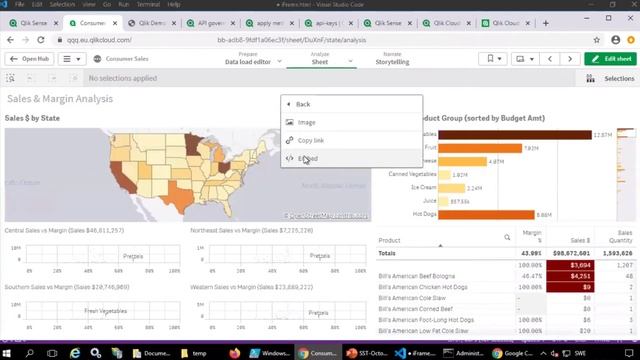The image size is (640, 360).
Task: Open a new browser tab
Action: pyautogui.click(x=545, y=23)
